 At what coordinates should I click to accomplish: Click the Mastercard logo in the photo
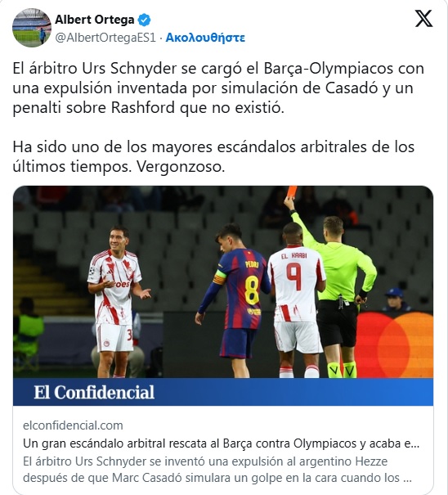tap(394, 345)
